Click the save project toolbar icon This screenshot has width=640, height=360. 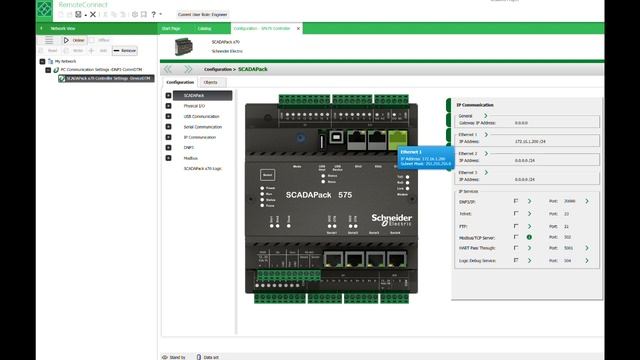click(x=78, y=14)
